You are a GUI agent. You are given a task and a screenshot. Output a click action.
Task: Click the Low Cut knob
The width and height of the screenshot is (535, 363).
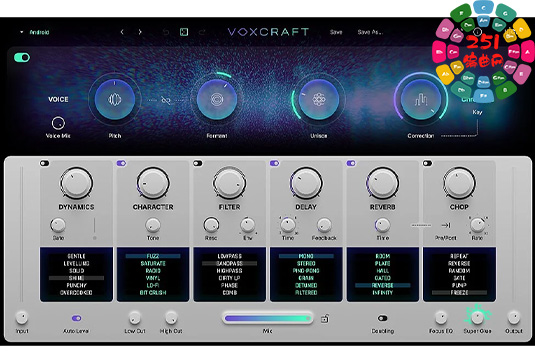135,318
